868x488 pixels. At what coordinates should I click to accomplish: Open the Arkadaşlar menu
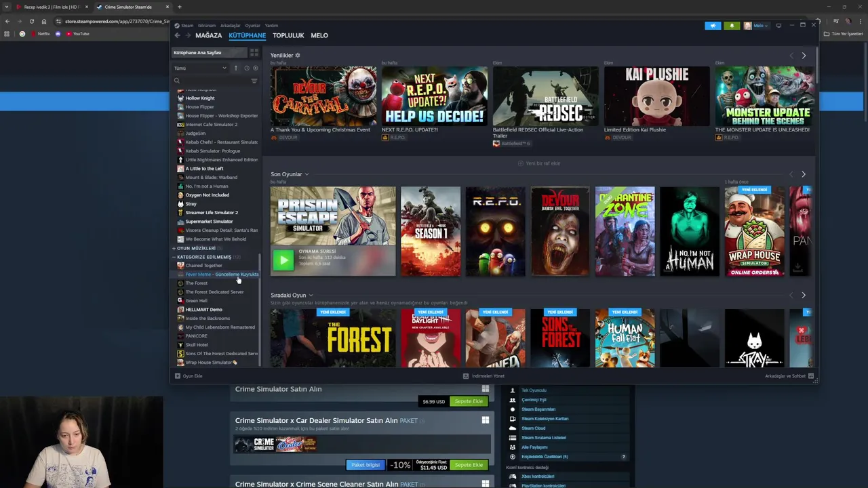(231, 26)
